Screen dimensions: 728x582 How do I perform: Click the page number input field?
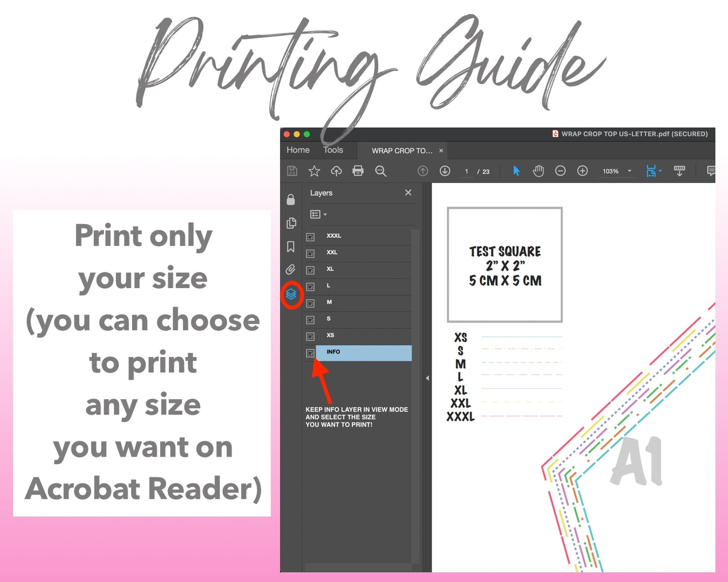click(x=467, y=172)
